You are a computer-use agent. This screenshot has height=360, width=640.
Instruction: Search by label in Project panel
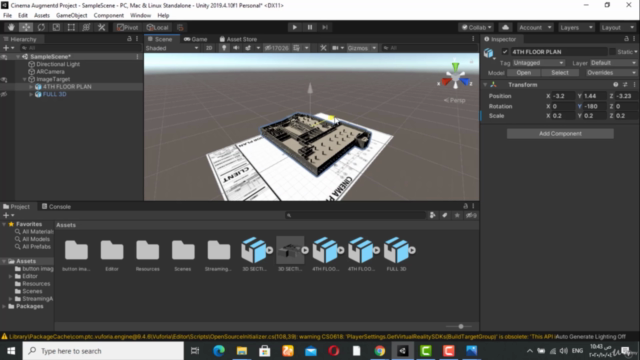444,215
